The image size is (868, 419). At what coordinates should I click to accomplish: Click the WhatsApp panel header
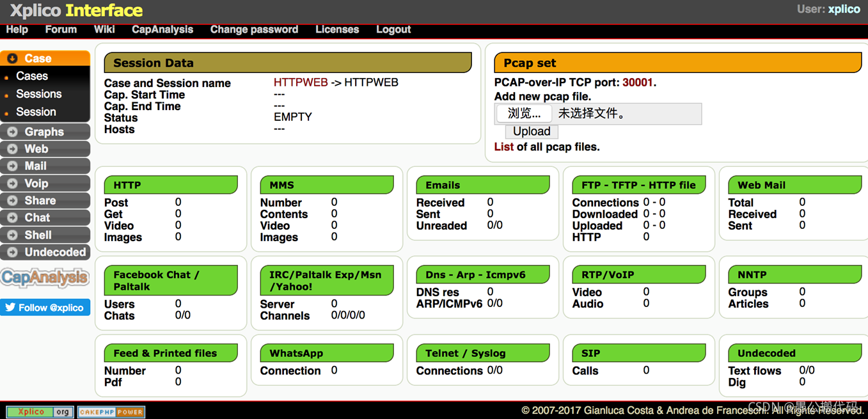(327, 353)
